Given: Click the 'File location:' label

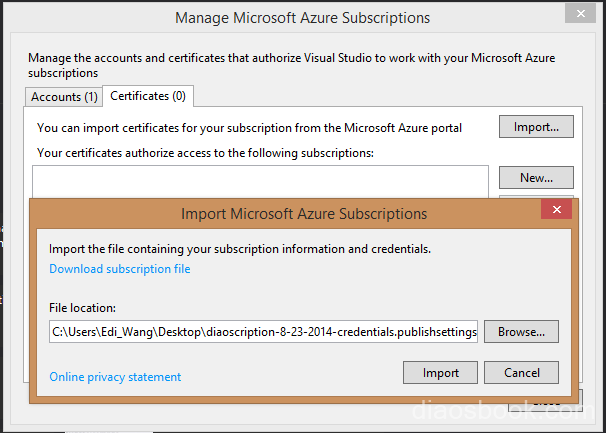Looking at the screenshot, I should [x=82, y=308].
